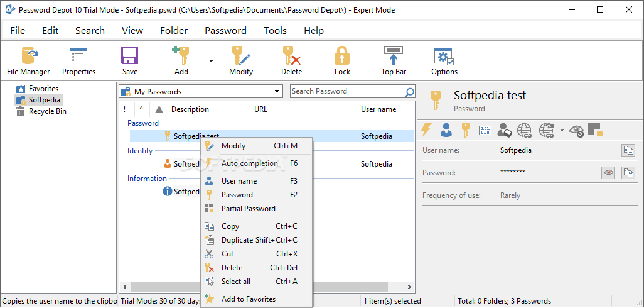Click globe with refresh arrow icon
This screenshot has height=308, width=644.
pyautogui.click(x=547, y=130)
